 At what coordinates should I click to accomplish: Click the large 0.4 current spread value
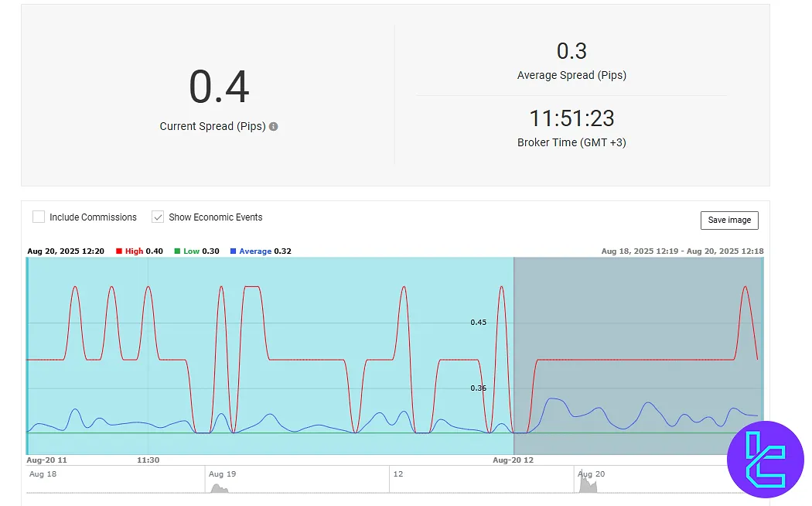pos(219,87)
